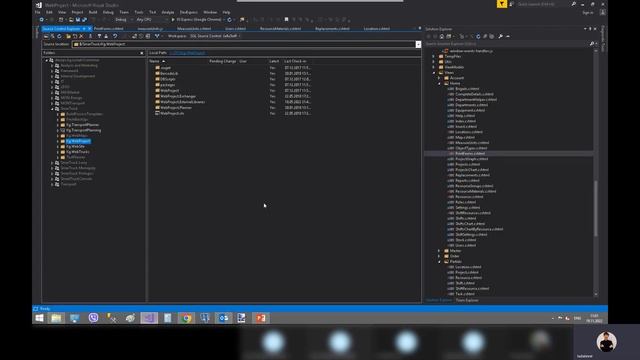Screen dimensions: 640x360
Task: Click the Solution Explorer Home icon
Action: pos(442,36)
